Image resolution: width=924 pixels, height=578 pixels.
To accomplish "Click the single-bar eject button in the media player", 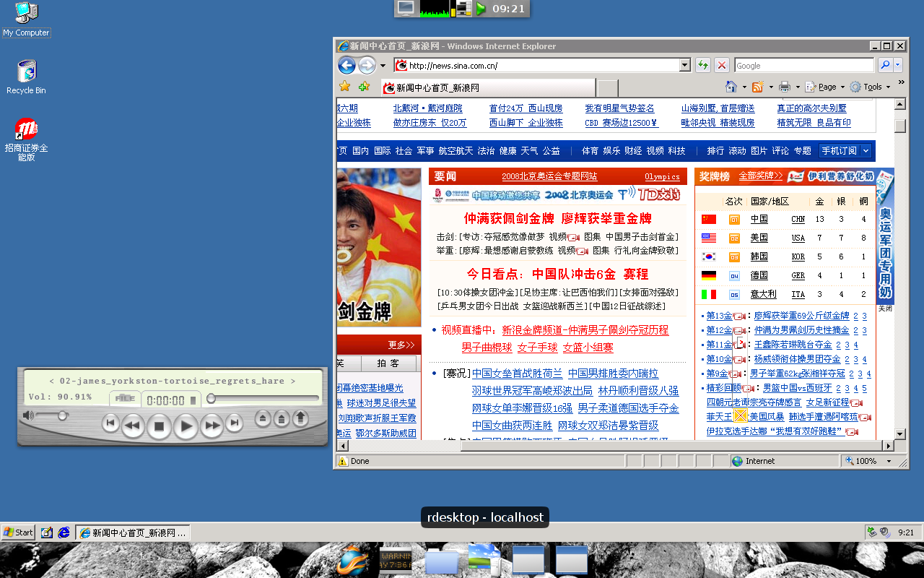I will coord(263,418).
